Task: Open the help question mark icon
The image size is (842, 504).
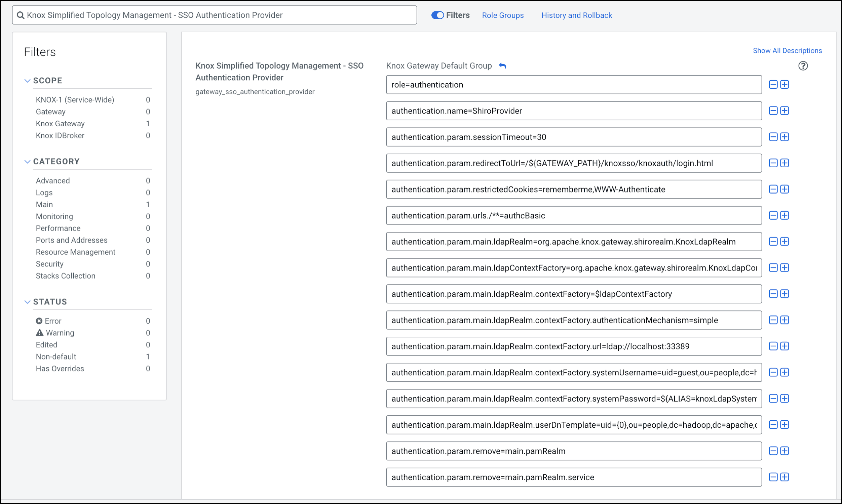Action: pyautogui.click(x=803, y=66)
